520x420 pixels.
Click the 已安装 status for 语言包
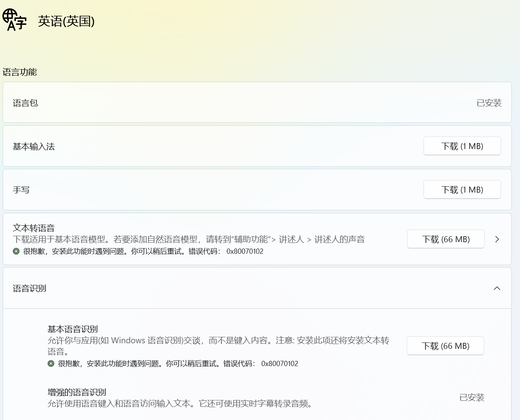click(489, 103)
